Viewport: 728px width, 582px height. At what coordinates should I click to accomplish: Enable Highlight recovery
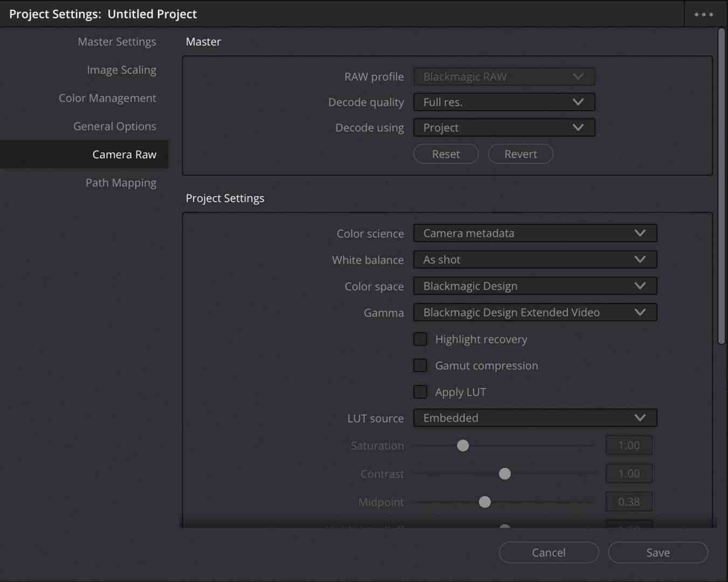420,338
